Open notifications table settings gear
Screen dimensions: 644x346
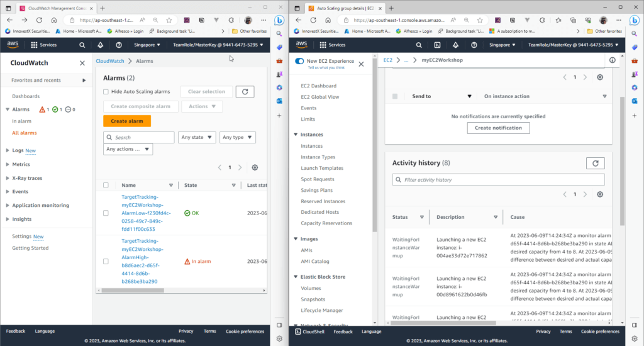coord(600,77)
